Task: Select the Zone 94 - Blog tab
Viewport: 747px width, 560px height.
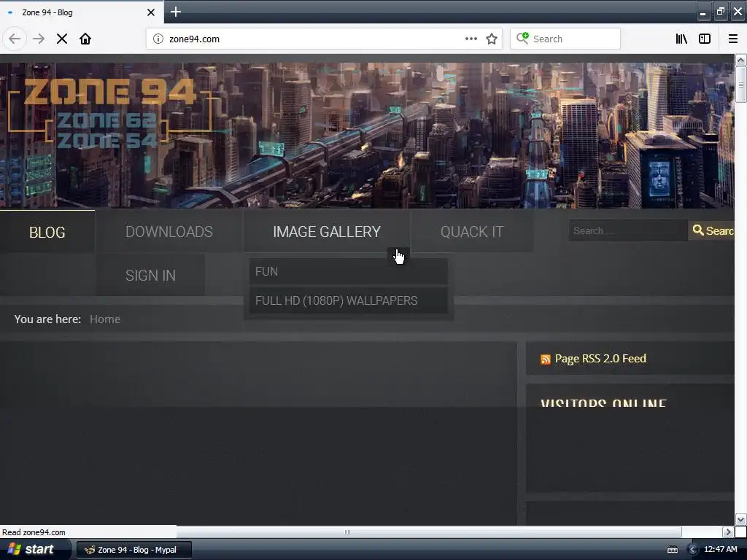Action: 81,12
